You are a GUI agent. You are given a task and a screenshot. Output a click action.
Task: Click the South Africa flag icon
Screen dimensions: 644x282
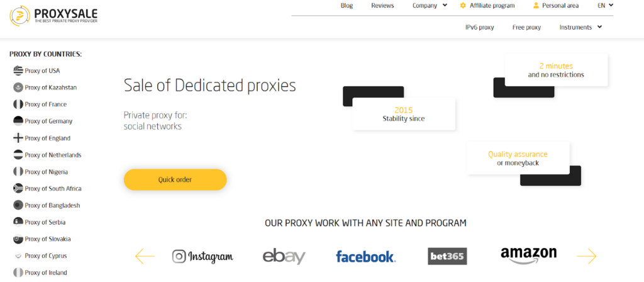tap(18, 189)
